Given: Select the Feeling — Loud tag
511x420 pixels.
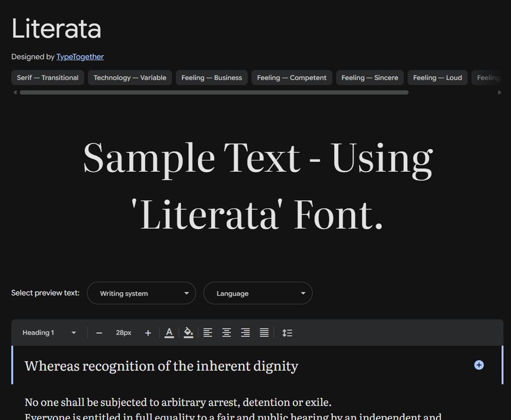Looking at the screenshot, I should 438,78.
